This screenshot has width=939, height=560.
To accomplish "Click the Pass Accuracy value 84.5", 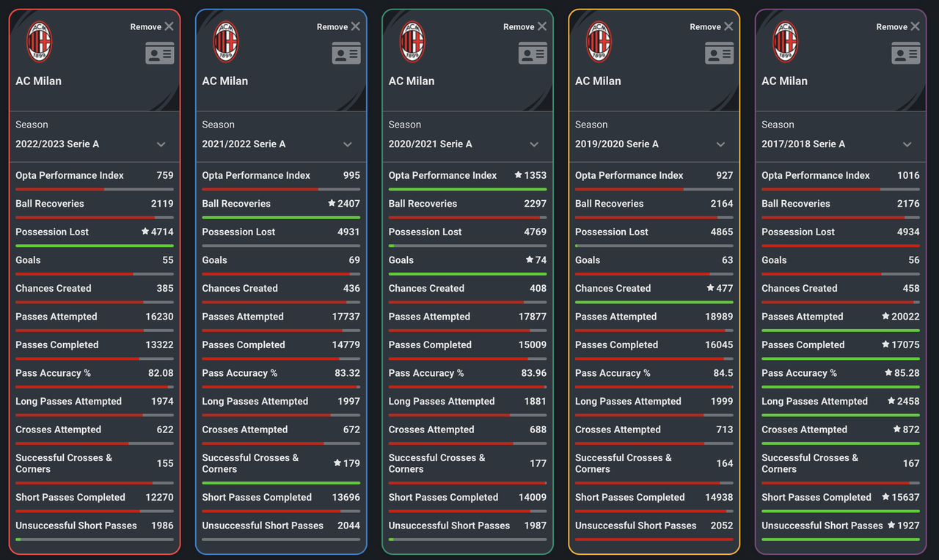I will point(723,373).
